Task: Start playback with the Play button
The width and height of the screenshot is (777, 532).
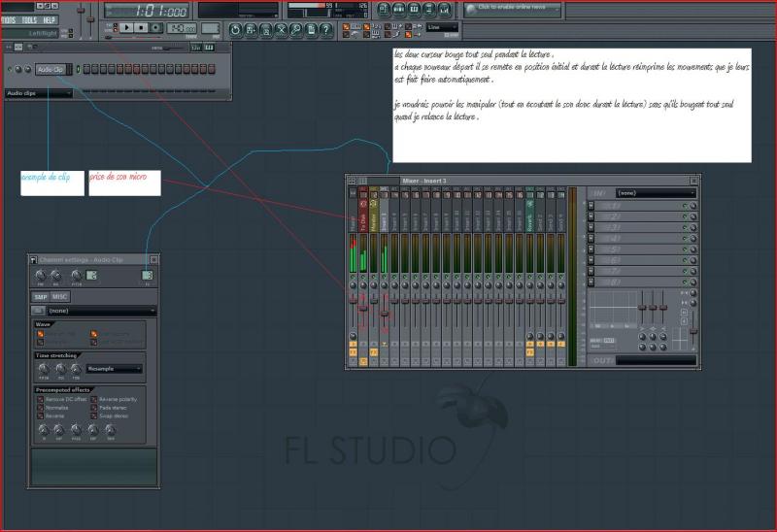Action: click(x=127, y=28)
